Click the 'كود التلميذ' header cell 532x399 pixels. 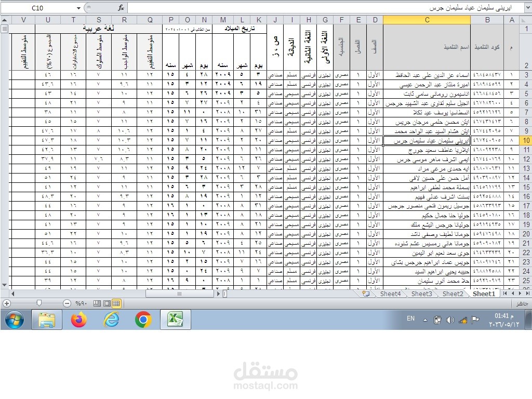point(487,47)
